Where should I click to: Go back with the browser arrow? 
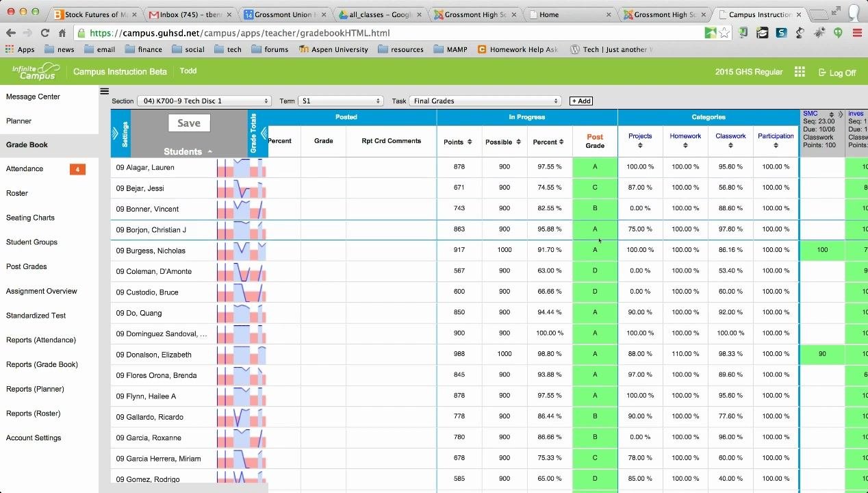(10, 33)
